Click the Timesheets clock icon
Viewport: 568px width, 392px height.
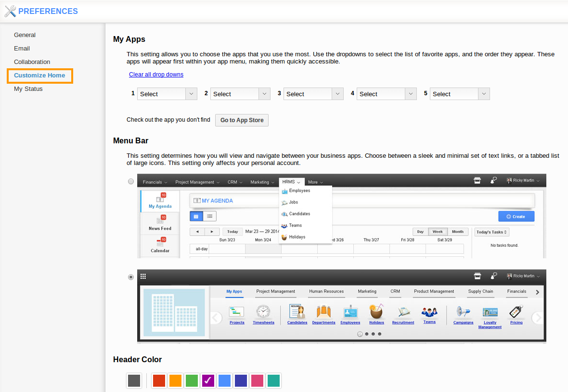[263, 312]
